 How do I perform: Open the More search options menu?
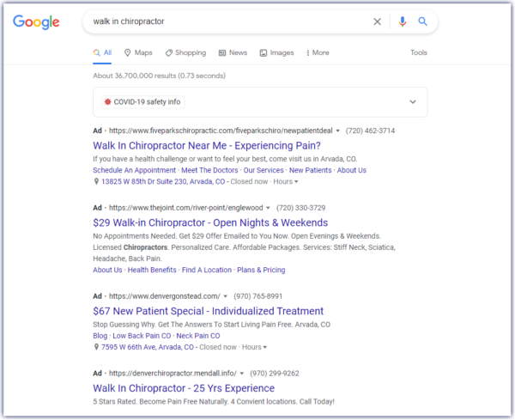click(317, 52)
